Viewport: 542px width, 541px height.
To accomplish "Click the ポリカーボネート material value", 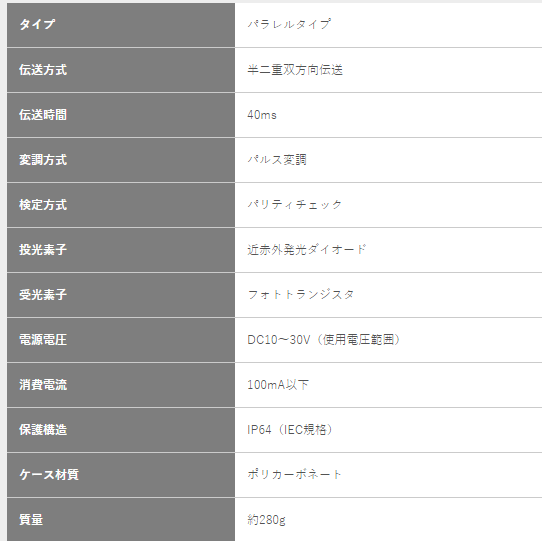I will tap(295, 474).
